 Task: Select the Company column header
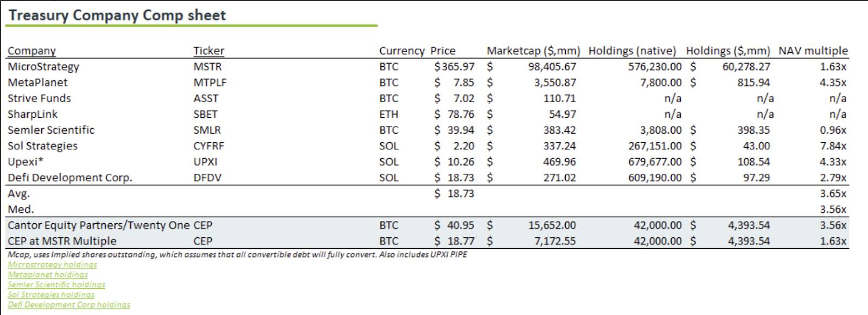tap(31, 51)
